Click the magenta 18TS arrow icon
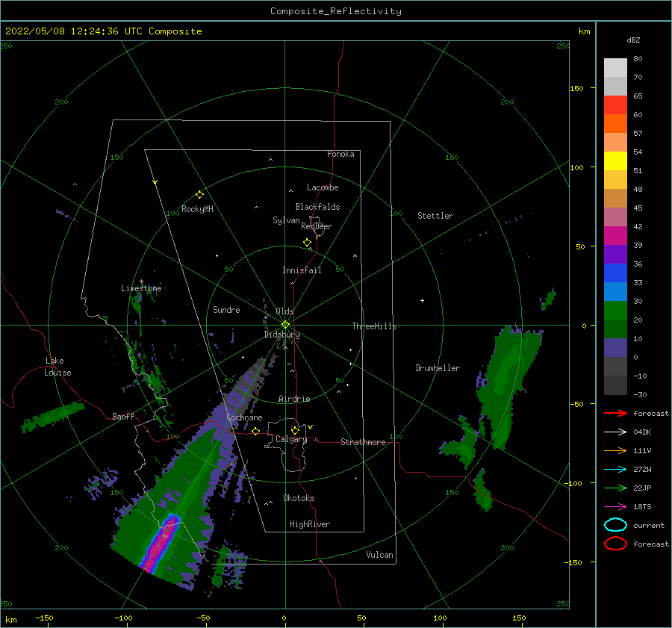672x628 pixels. pos(615,507)
